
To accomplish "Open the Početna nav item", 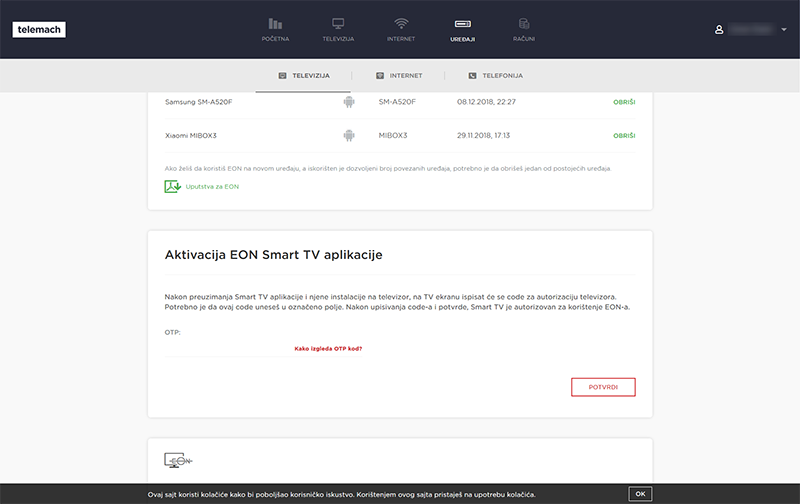I will pyautogui.click(x=276, y=30).
